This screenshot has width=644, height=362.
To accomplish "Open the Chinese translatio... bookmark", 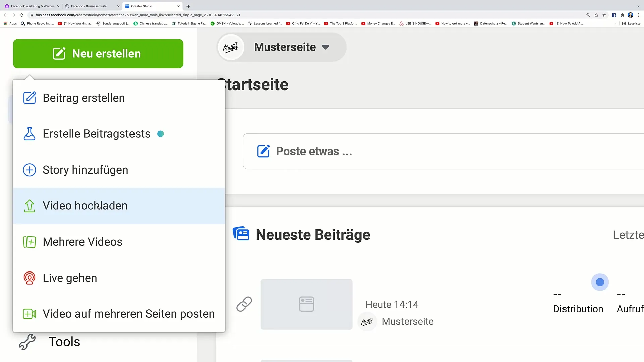I will tap(151, 24).
